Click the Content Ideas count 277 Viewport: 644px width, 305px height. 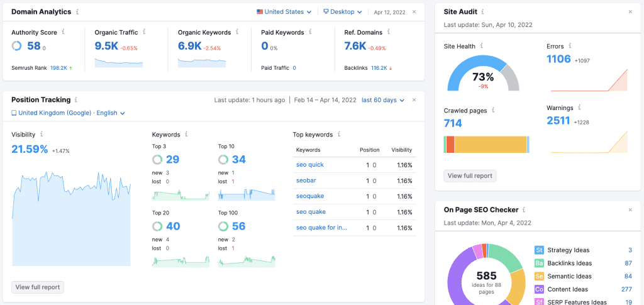626,289
